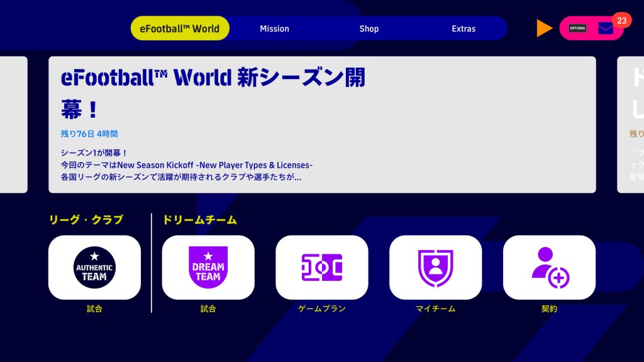Screen dimensions: 644x362
Task: Open the ゲームプラン pitch icon
Action: click(x=322, y=267)
